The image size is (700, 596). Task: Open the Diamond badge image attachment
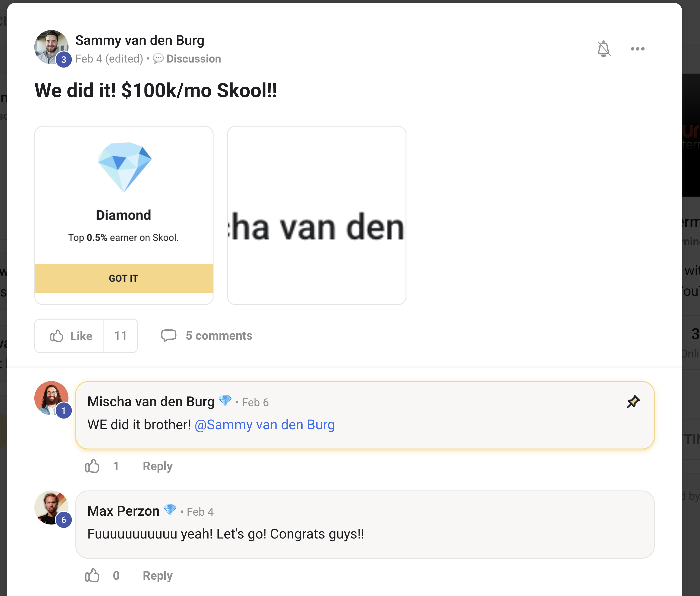tap(124, 215)
